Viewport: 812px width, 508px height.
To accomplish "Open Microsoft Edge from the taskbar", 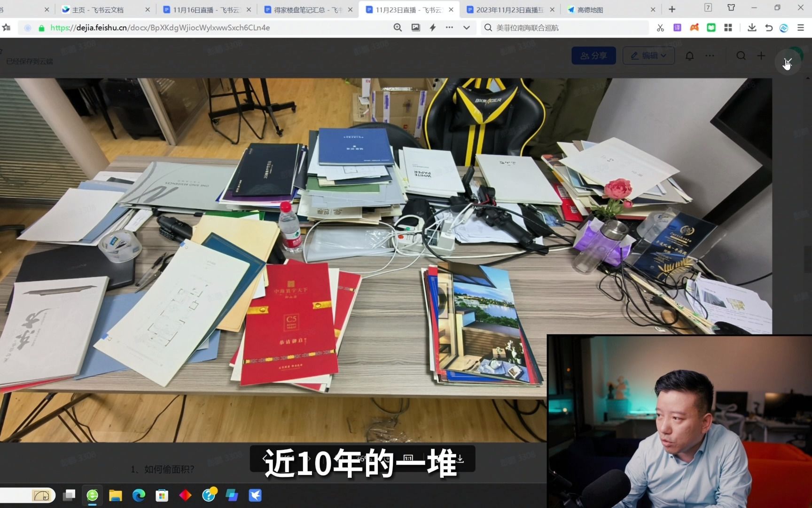I will pos(139,495).
